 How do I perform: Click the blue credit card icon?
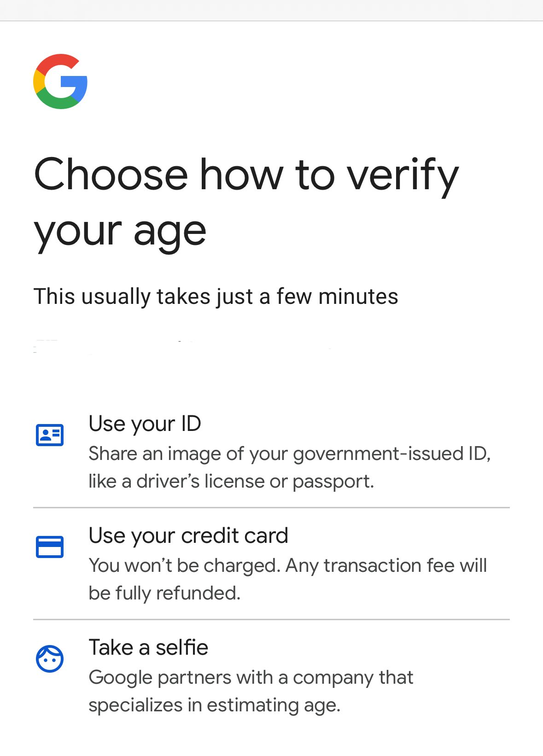click(x=50, y=547)
